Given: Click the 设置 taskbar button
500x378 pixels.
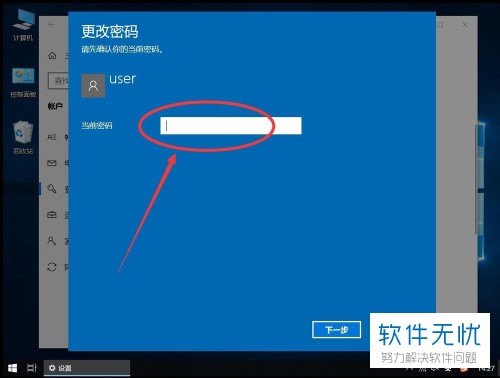Looking at the screenshot, I should coord(87,368).
